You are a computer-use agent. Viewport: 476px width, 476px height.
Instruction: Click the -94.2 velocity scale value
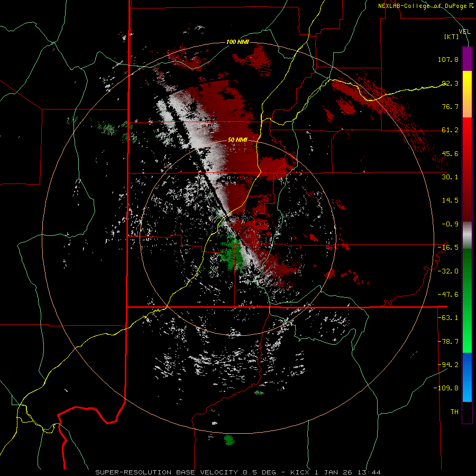[448, 365]
